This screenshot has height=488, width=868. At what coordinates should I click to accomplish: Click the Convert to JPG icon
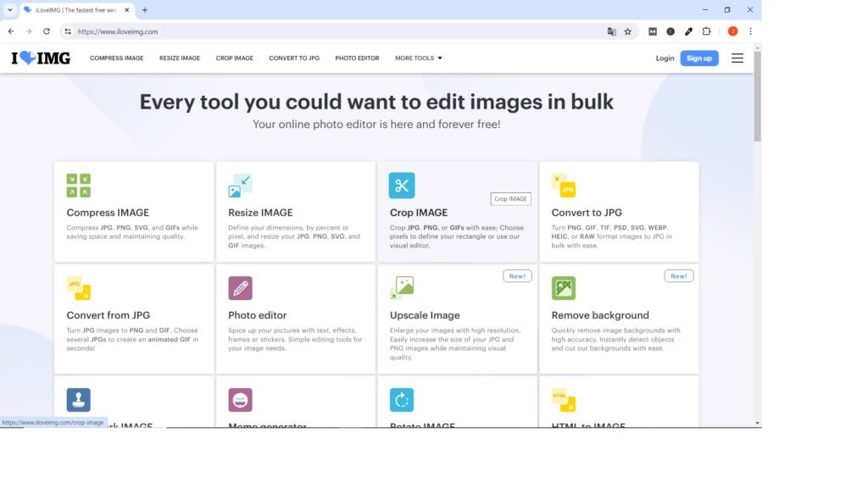564,186
